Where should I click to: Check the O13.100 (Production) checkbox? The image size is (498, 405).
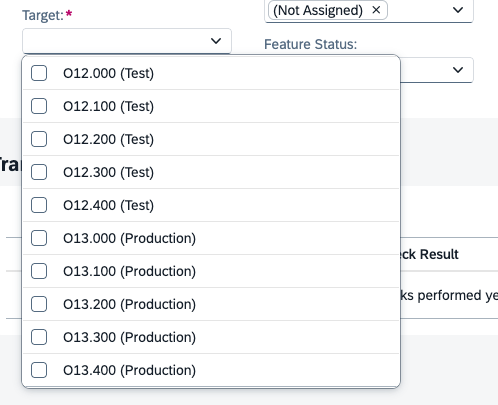[39, 271]
